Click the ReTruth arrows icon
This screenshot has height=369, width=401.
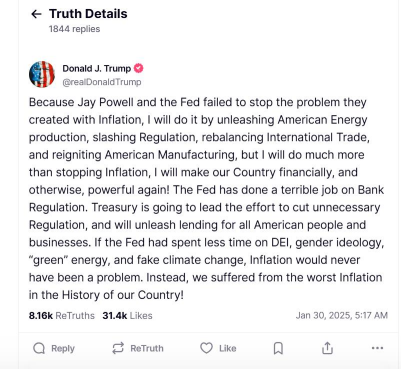(x=118, y=348)
